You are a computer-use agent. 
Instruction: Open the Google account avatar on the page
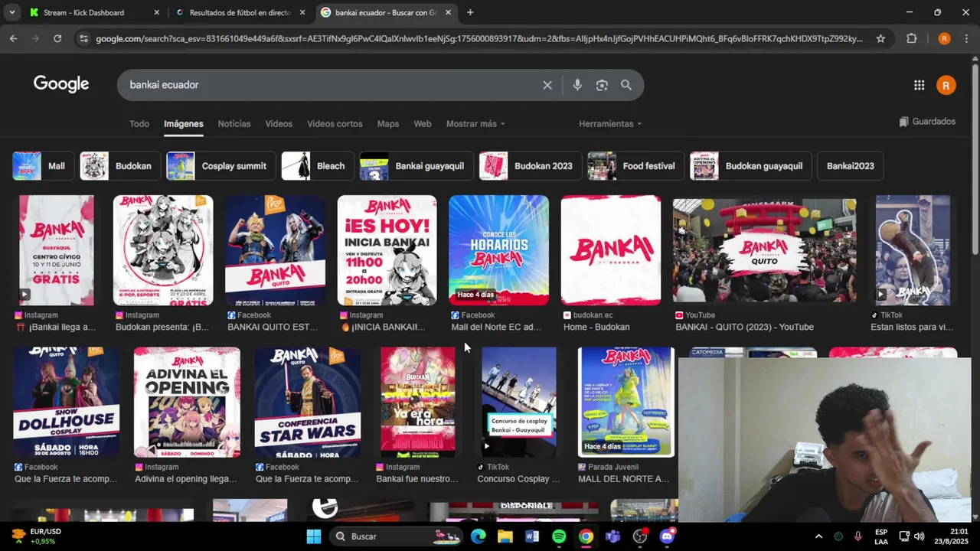(946, 85)
